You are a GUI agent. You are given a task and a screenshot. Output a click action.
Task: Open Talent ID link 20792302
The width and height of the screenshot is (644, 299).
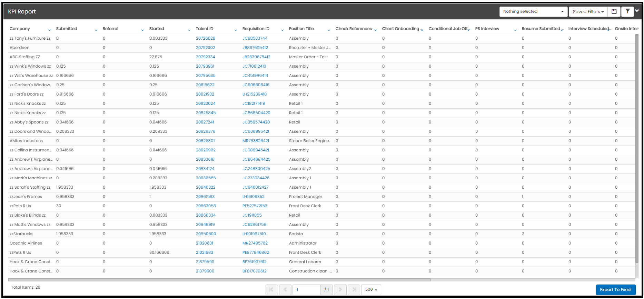click(x=206, y=48)
